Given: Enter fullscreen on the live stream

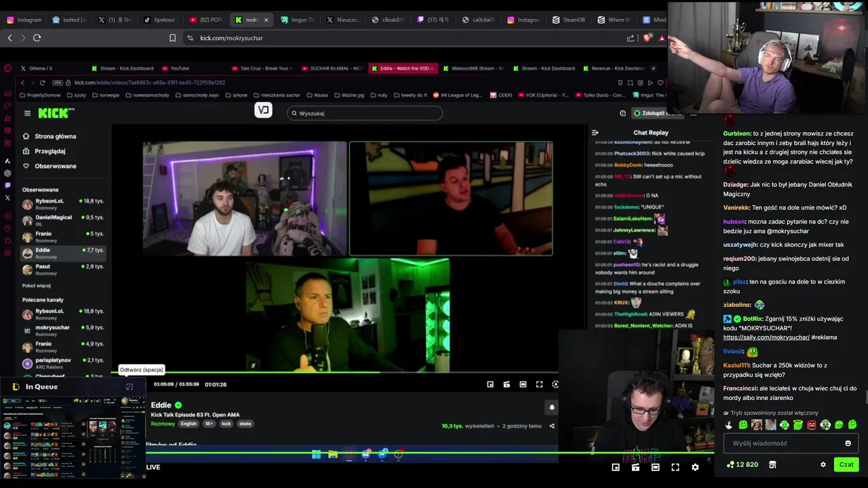Looking at the screenshot, I should click(675, 467).
